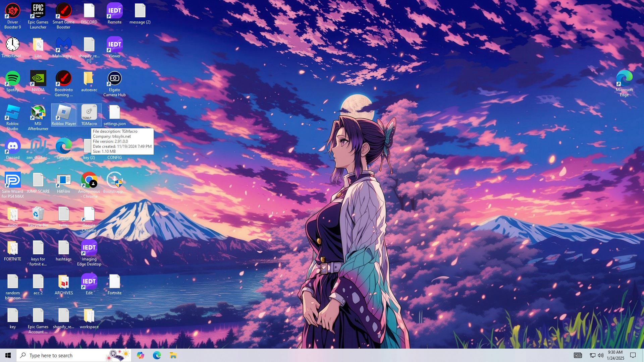
Task: Click the Roblox Studio desktop icon
Action: coord(12,113)
